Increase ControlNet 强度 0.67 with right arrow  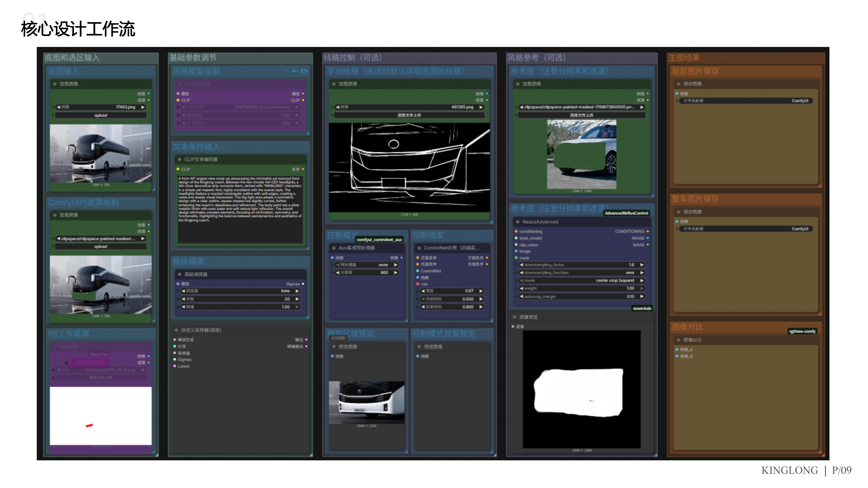pyautogui.click(x=481, y=291)
